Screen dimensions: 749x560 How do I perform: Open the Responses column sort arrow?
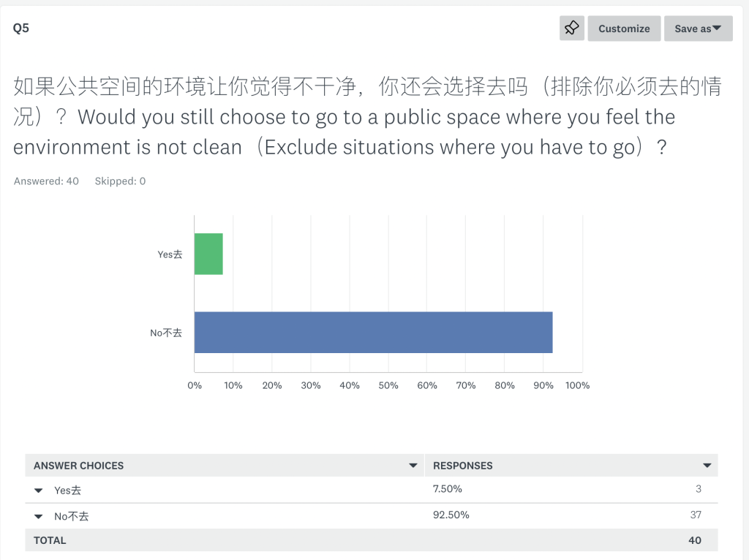(707, 466)
